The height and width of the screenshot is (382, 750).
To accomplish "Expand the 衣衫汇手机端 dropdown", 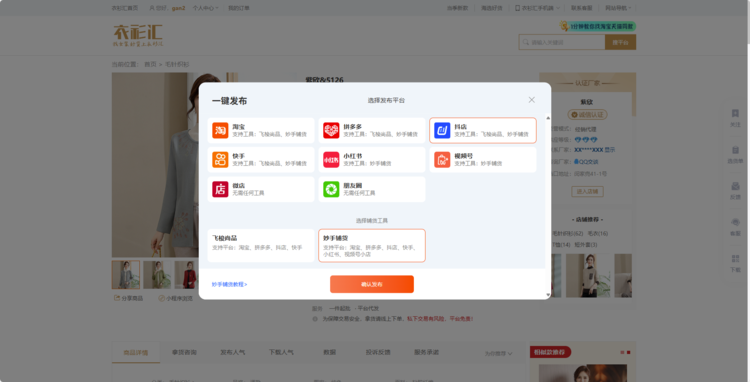I will (x=537, y=8).
